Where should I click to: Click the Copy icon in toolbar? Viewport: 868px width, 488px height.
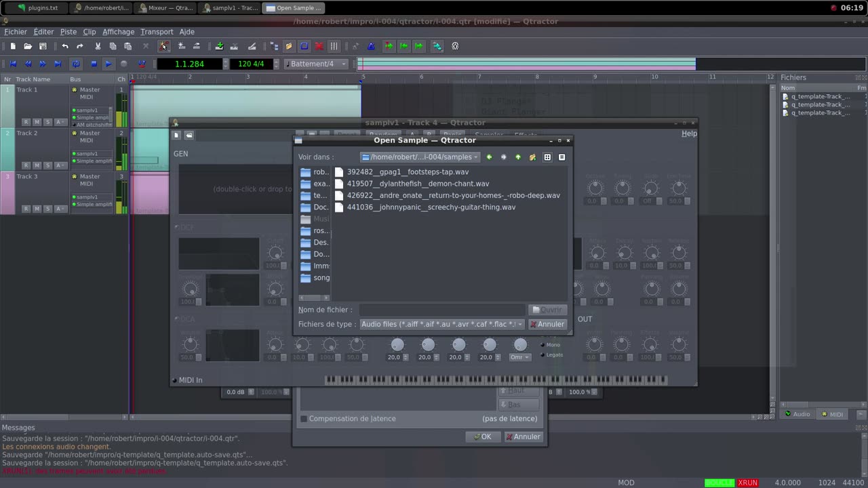(x=113, y=46)
